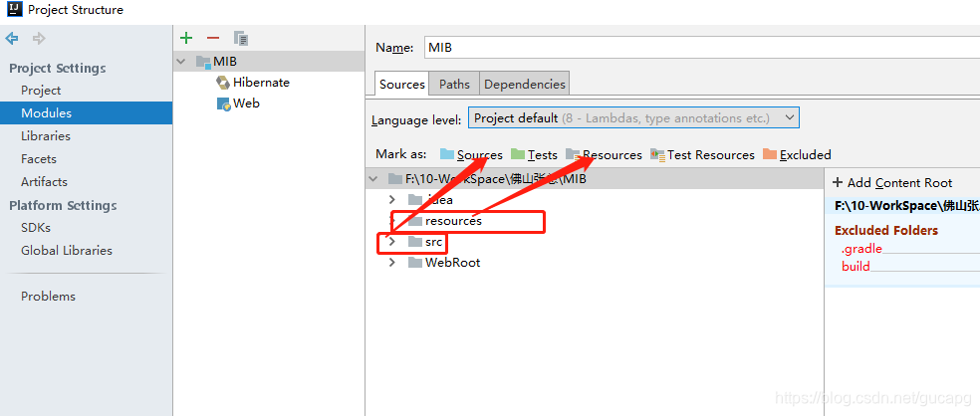
Task: Click the MIB module folder icon
Action: pos(203,62)
